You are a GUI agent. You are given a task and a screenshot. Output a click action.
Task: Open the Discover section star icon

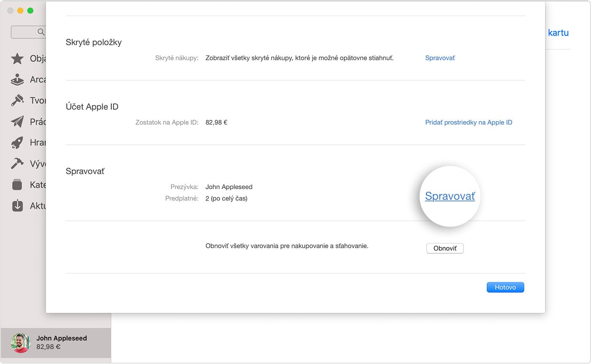17,59
